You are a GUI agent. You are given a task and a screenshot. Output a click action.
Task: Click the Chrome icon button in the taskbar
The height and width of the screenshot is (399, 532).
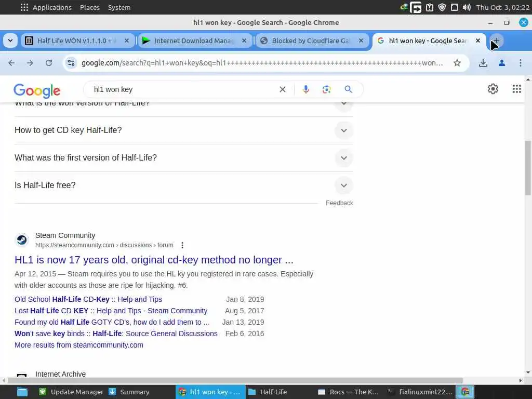464,392
